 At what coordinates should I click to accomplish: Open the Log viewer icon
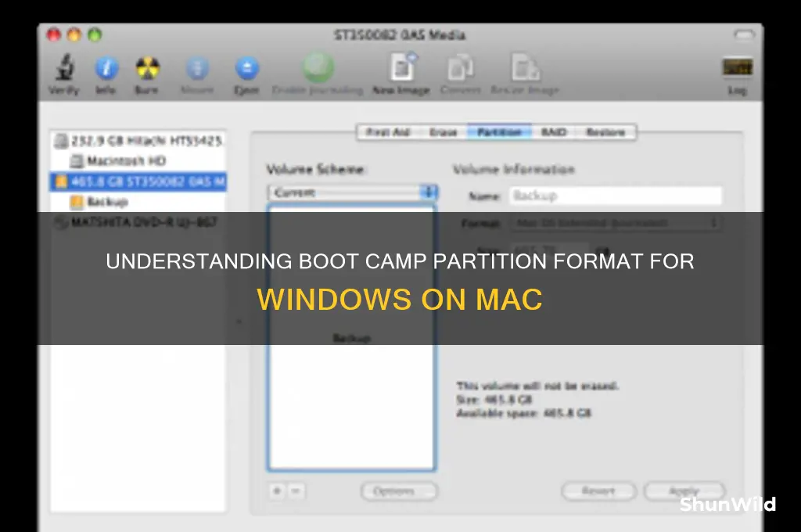737,67
